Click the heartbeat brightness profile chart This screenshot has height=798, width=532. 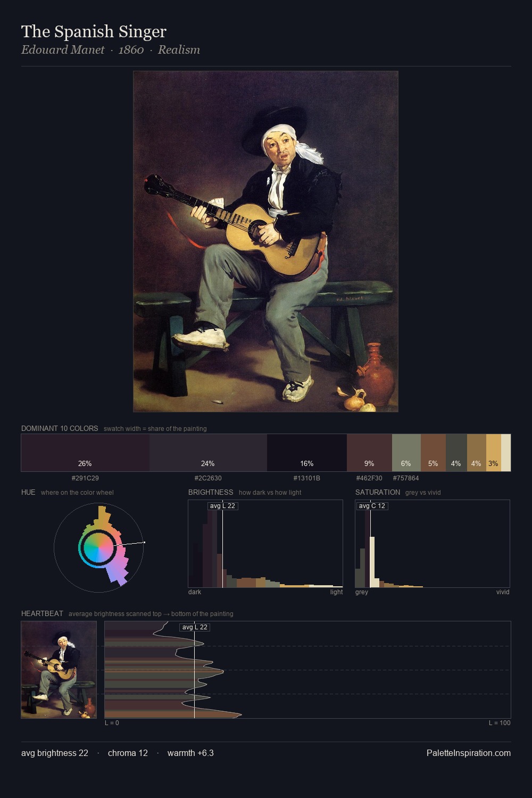[x=307, y=670]
